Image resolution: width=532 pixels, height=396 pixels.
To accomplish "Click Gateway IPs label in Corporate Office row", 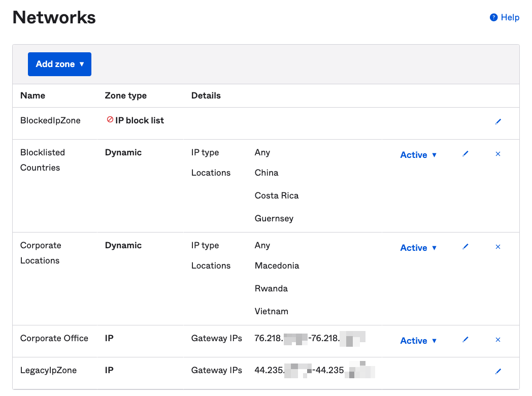I will coord(216,338).
